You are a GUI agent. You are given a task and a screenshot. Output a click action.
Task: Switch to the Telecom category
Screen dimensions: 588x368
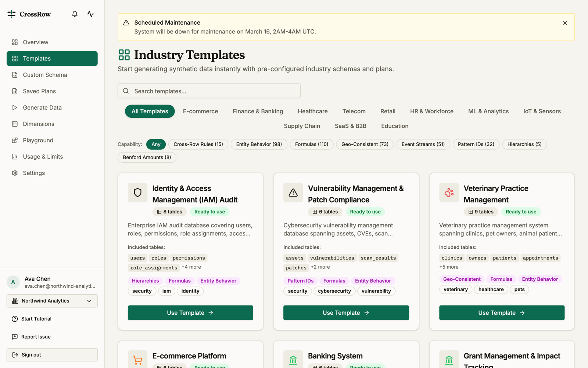point(354,112)
